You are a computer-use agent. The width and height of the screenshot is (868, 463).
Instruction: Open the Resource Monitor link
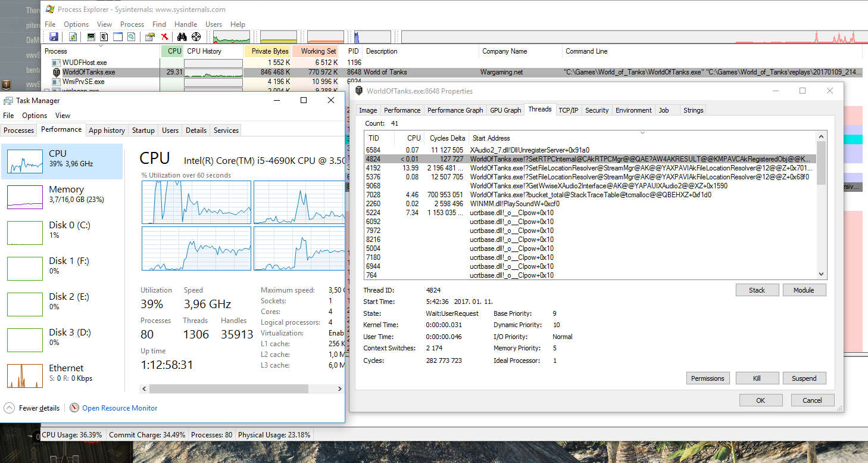pos(120,408)
